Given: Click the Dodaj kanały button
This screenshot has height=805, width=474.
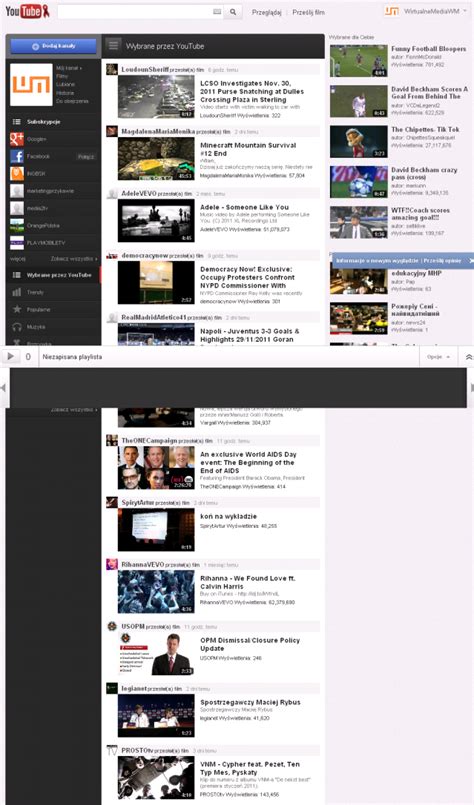Looking at the screenshot, I should (53, 46).
